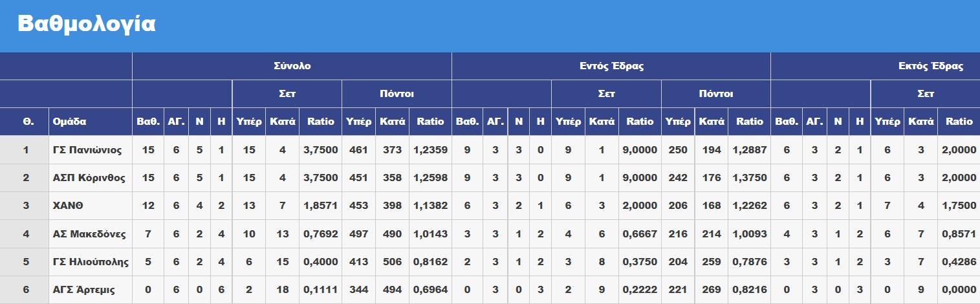Click points ratio 1,1382

[x=431, y=206]
